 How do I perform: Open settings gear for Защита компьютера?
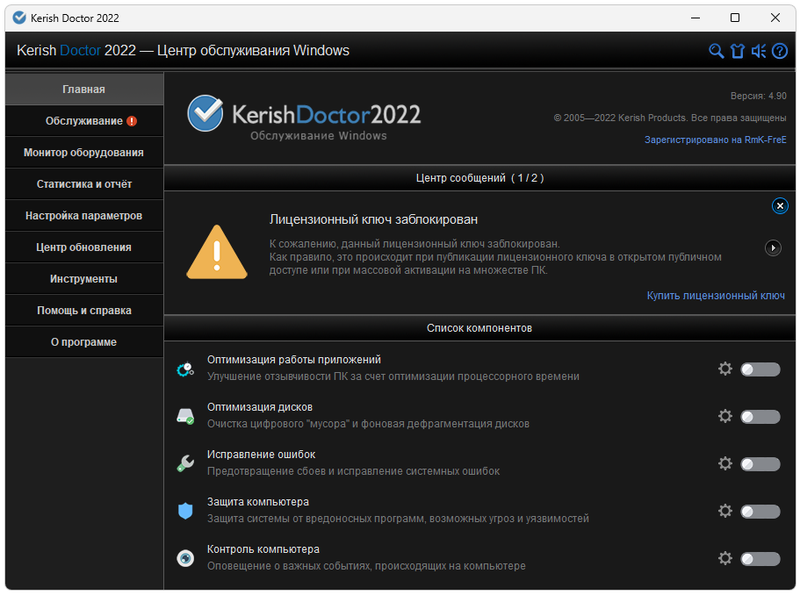pos(725,511)
